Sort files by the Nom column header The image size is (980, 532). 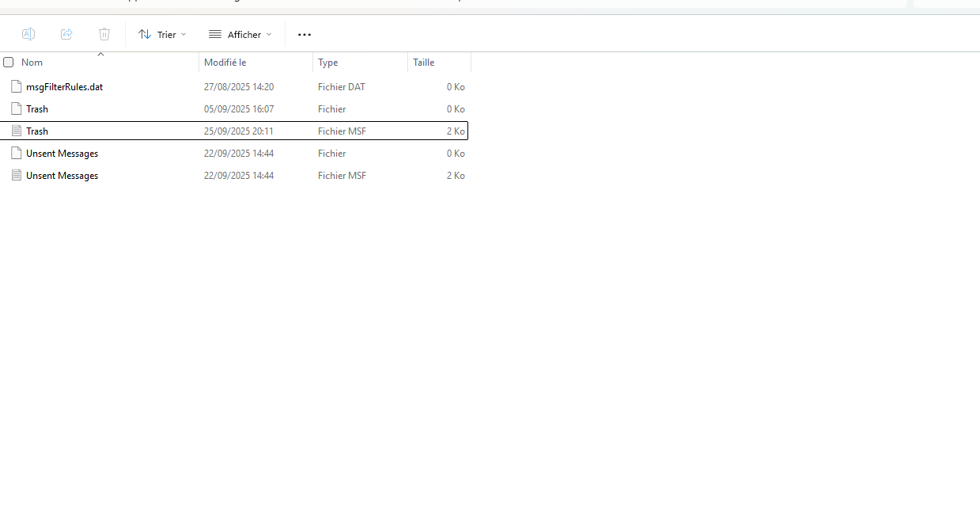click(32, 63)
